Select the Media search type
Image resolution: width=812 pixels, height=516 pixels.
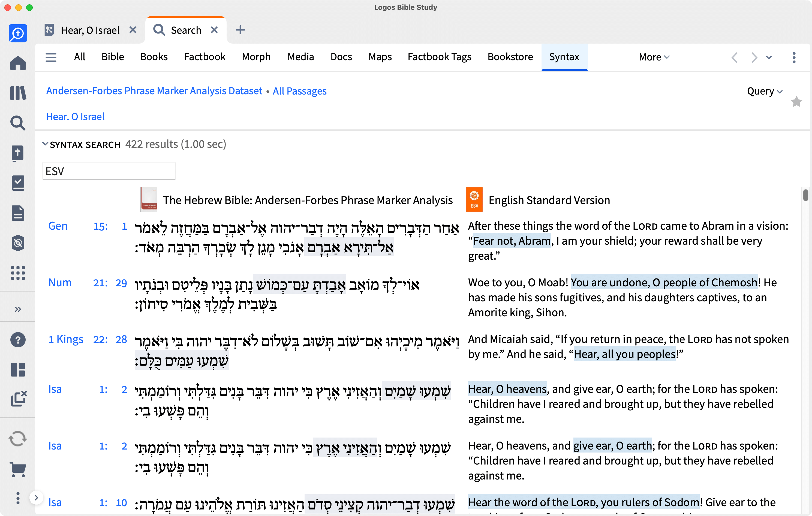(300, 57)
